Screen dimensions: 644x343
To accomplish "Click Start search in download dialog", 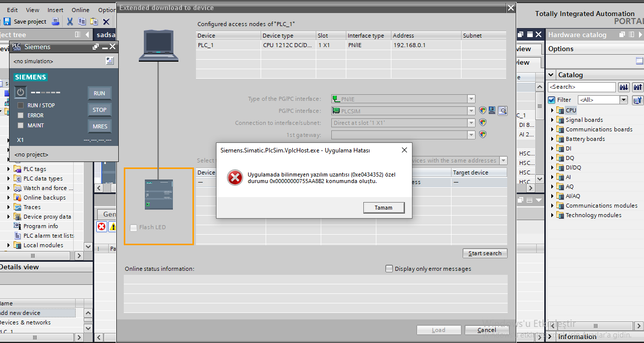I will (x=485, y=253).
